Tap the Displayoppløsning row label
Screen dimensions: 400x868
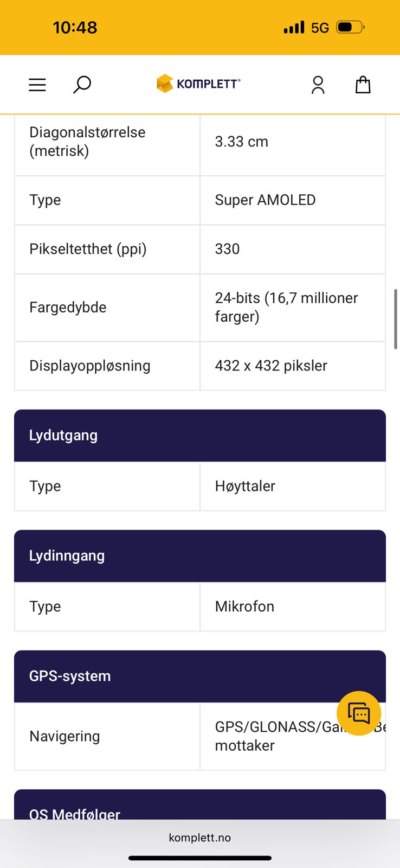click(90, 366)
